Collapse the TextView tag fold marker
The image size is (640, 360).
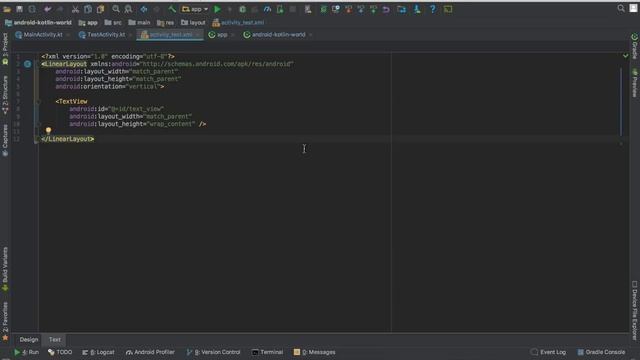[x=39, y=101]
